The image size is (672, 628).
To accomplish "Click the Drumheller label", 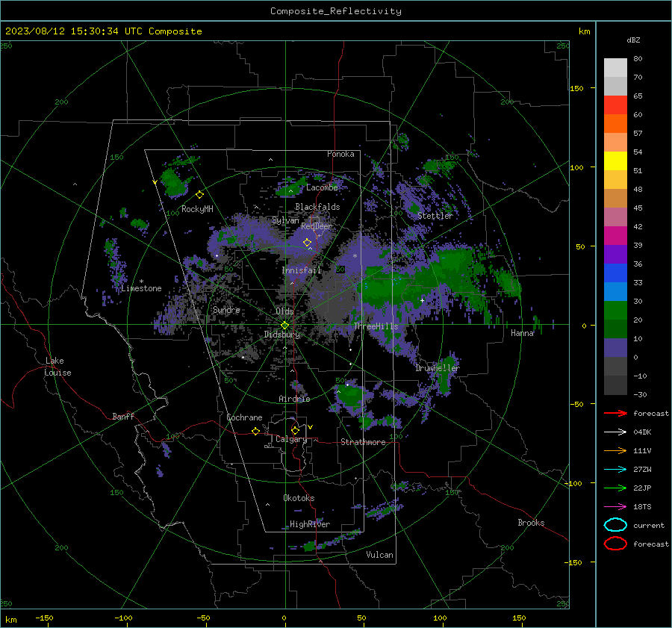I will click(x=437, y=368).
